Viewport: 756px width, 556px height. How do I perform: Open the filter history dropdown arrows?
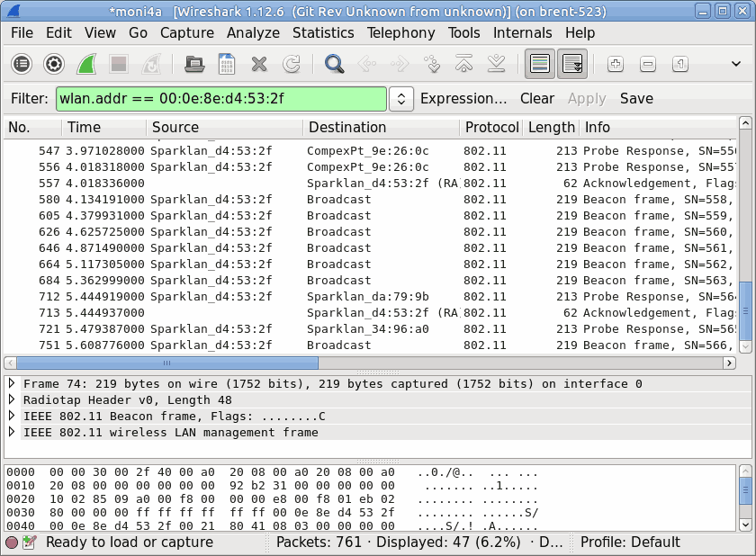pos(401,99)
